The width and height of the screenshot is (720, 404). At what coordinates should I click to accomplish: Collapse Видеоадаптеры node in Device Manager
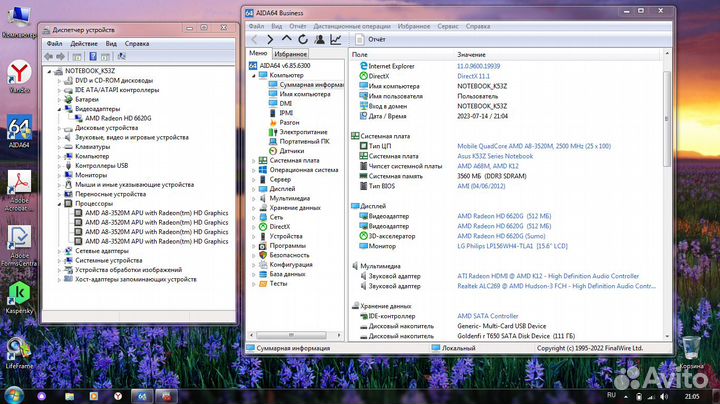[x=59, y=109]
